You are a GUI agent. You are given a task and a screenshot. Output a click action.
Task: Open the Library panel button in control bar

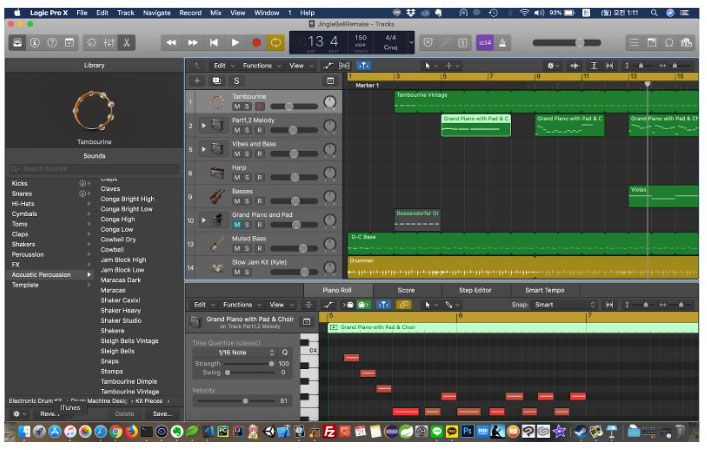17,43
